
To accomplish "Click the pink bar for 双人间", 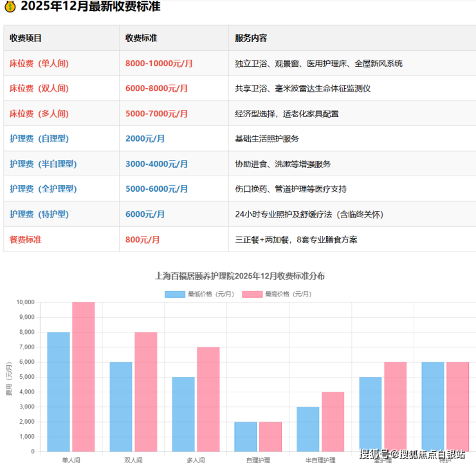I will coord(145,391).
